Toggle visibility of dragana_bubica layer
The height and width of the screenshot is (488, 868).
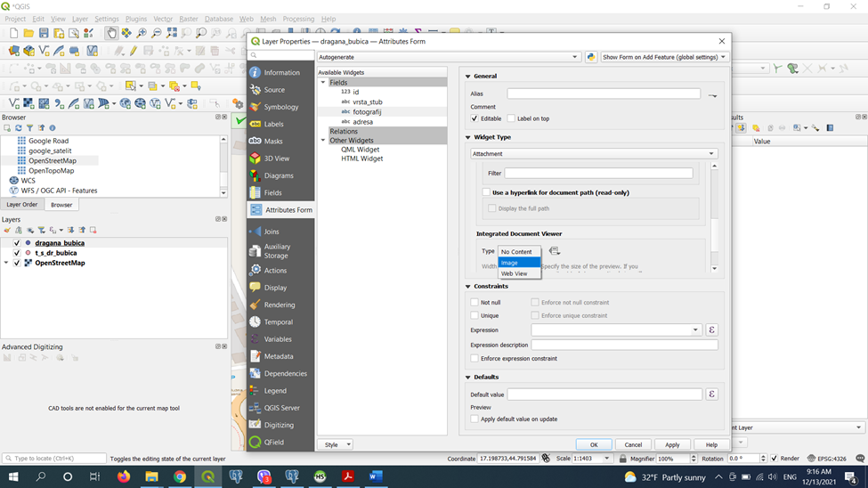(x=17, y=243)
